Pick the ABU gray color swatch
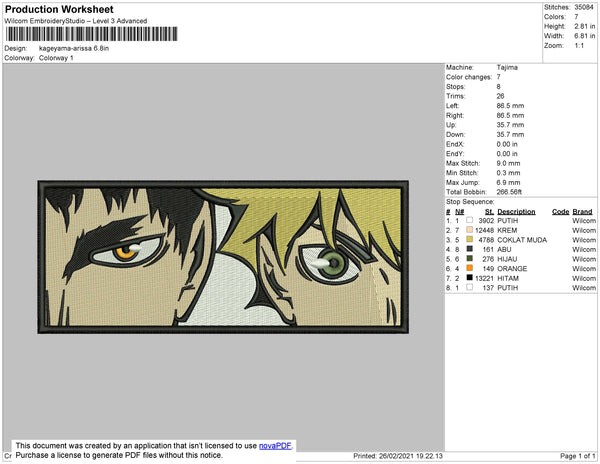 (x=470, y=249)
